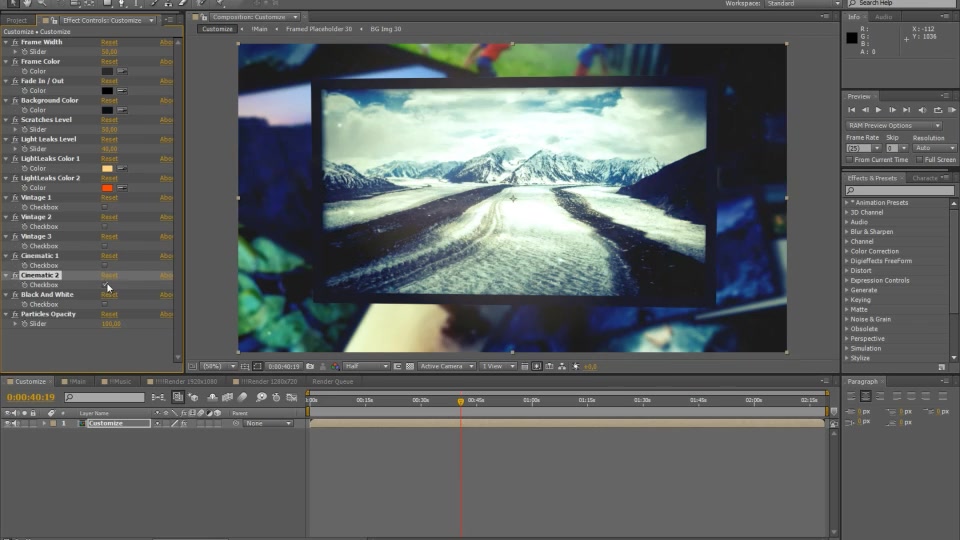Image resolution: width=960 pixels, height=540 pixels.
Task: Mute audio in the Preview panel
Action: point(923,110)
